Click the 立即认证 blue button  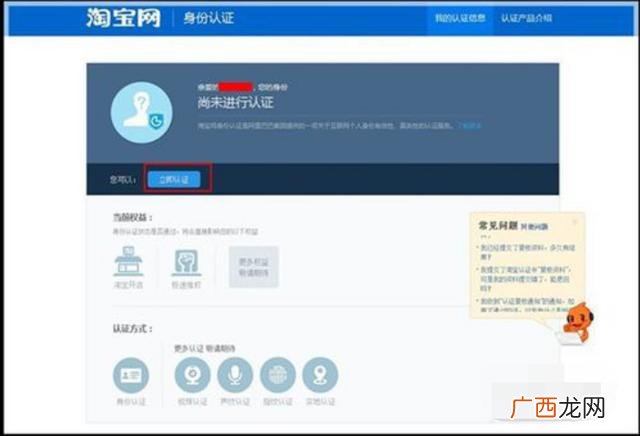click(x=174, y=179)
